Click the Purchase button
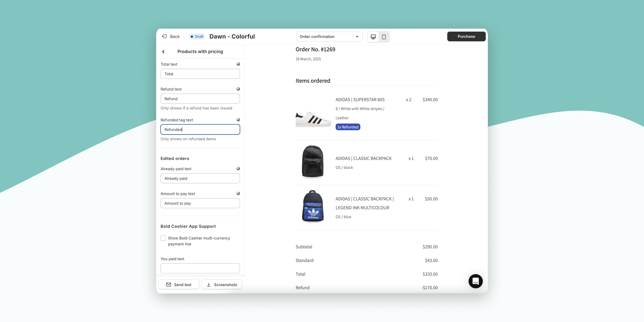Image resolution: width=644 pixels, height=322 pixels. pos(466,36)
